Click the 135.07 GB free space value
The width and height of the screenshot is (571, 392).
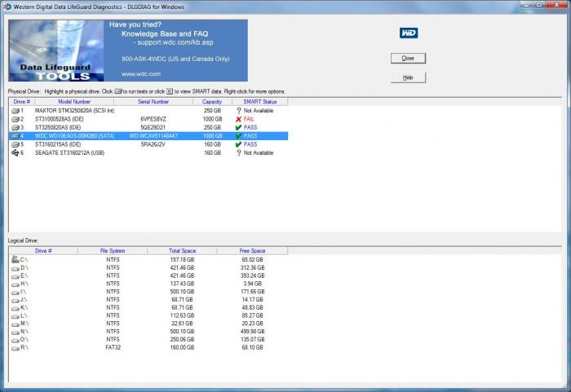[x=252, y=340]
